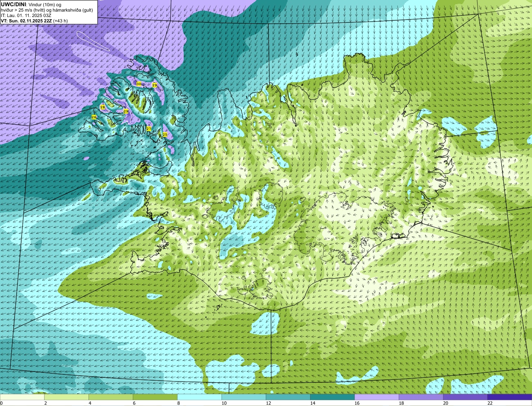Click the legend tick label "6"
The image size is (532, 406).
[134, 403]
